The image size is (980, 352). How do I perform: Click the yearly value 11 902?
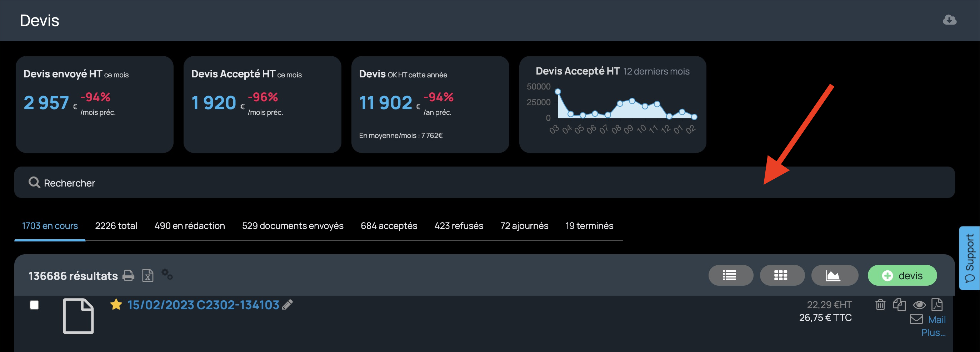coord(386,103)
